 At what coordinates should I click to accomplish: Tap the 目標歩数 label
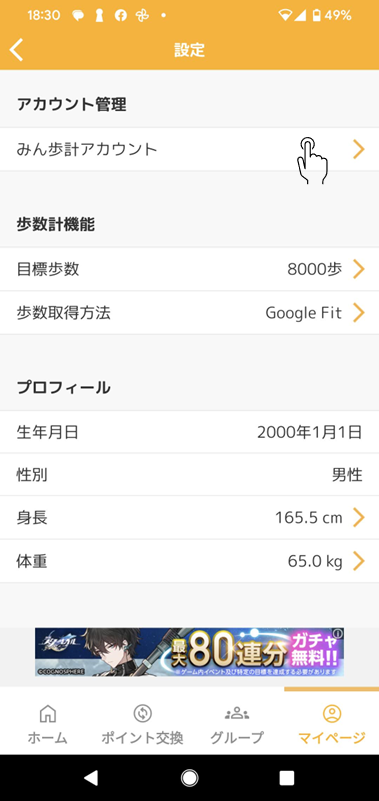tap(48, 269)
